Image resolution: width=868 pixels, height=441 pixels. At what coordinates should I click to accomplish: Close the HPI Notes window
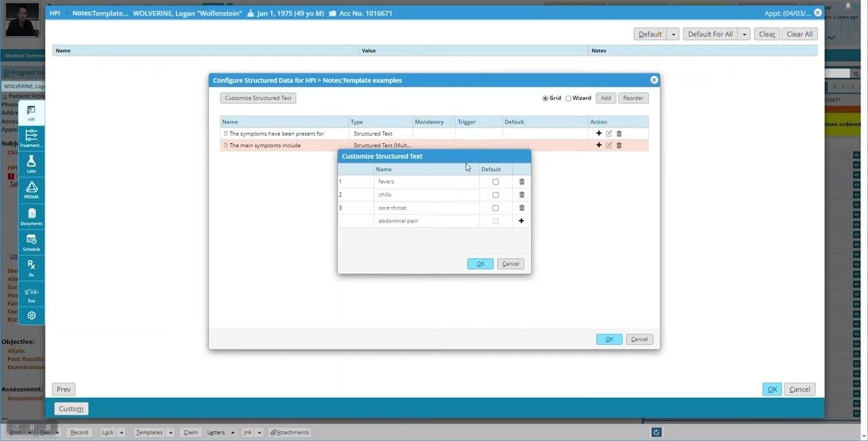(x=818, y=13)
